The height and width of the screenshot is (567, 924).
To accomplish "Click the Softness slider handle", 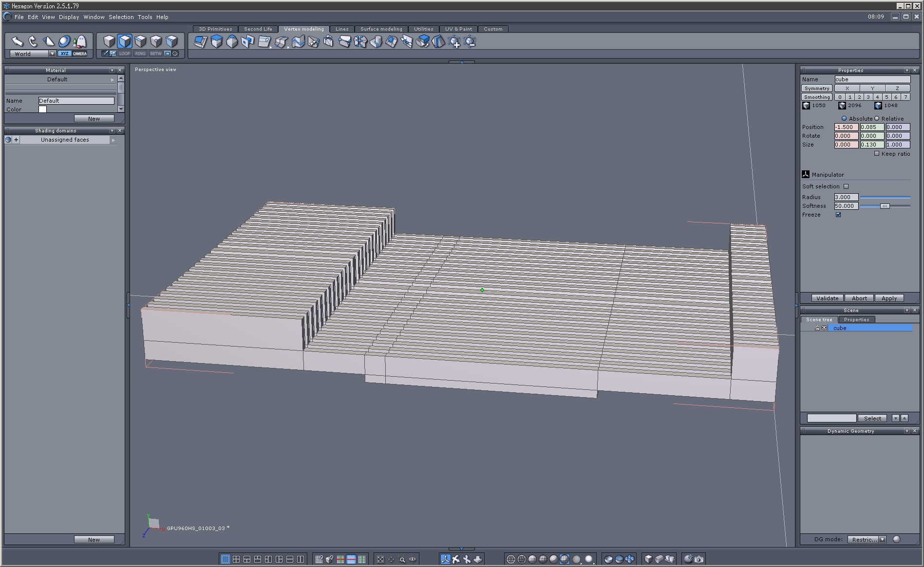I will point(885,206).
